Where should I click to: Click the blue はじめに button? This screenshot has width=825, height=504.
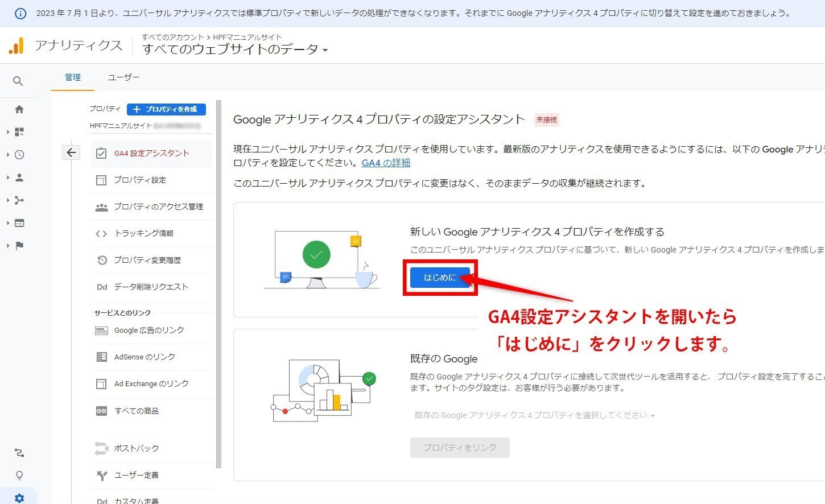click(440, 278)
